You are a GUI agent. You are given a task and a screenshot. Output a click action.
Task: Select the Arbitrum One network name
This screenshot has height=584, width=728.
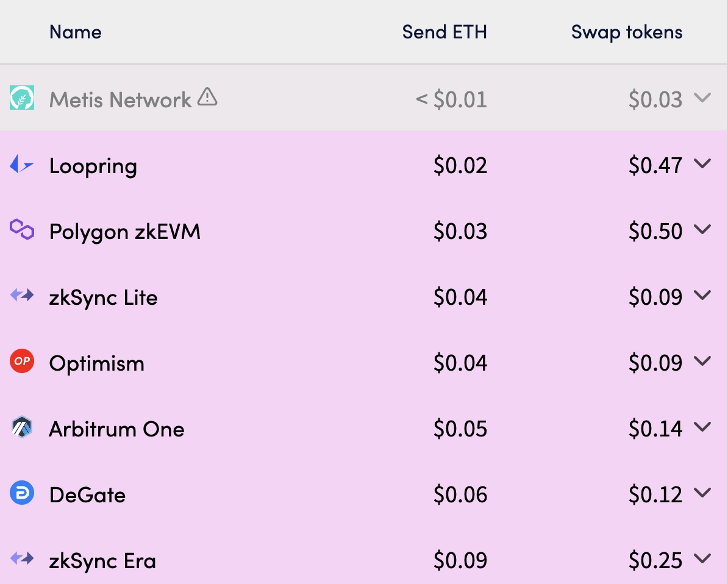pos(116,429)
